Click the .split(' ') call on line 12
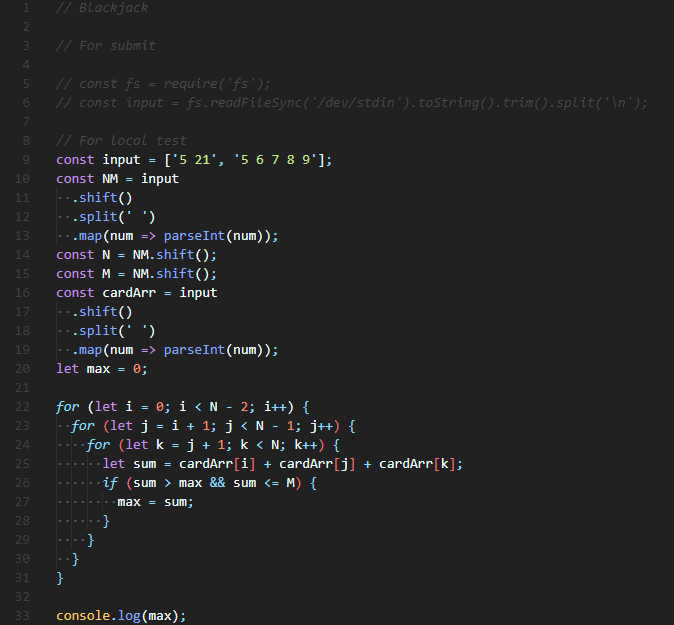Viewport: 674px width, 625px height. 113,217
